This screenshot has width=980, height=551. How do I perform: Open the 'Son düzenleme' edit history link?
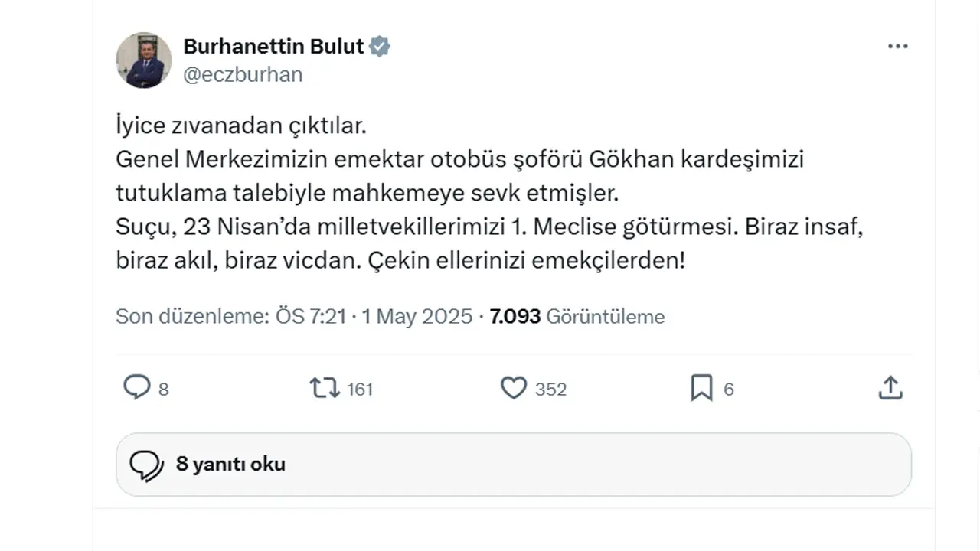tap(230, 316)
